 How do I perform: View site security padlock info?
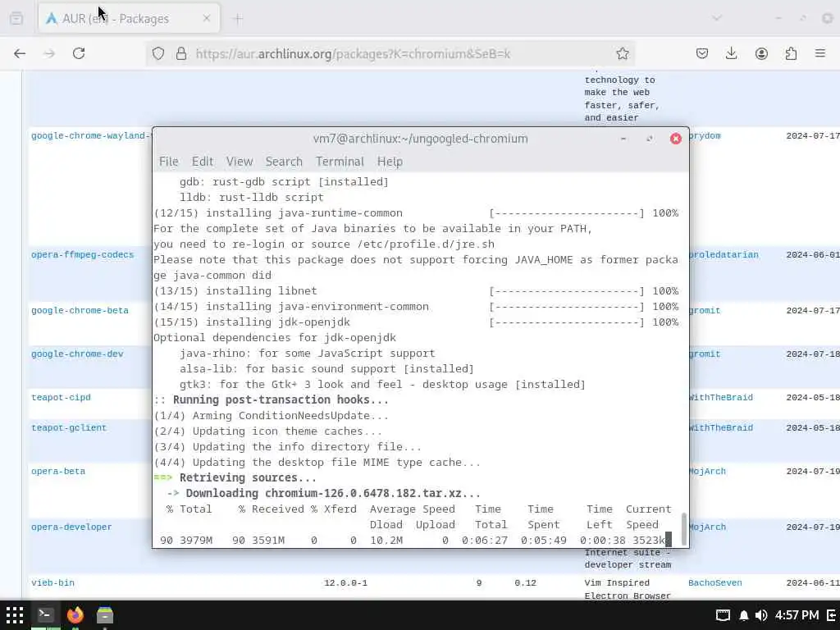[x=181, y=53]
